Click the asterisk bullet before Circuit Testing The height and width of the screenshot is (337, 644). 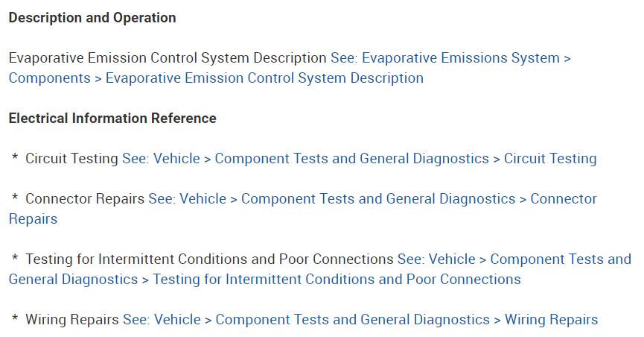pyautogui.click(x=15, y=159)
